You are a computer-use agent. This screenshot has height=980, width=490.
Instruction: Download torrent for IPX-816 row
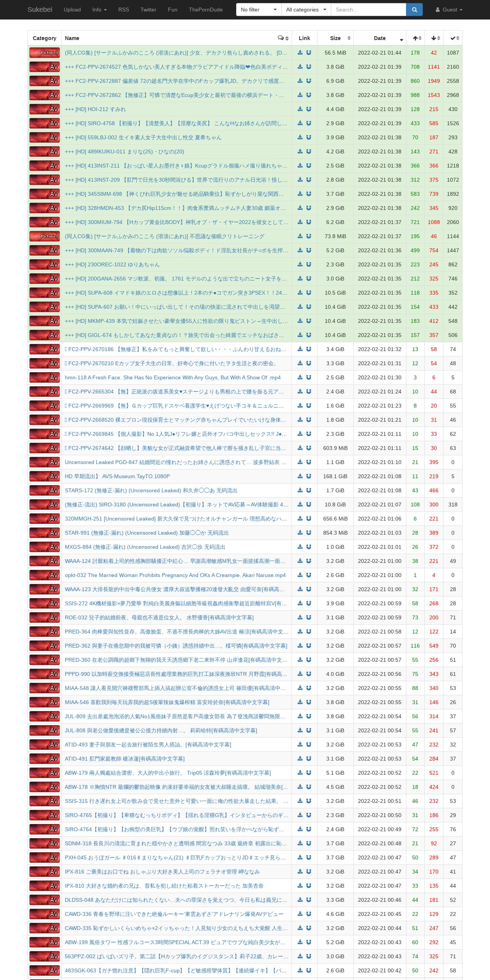tap(300, 872)
